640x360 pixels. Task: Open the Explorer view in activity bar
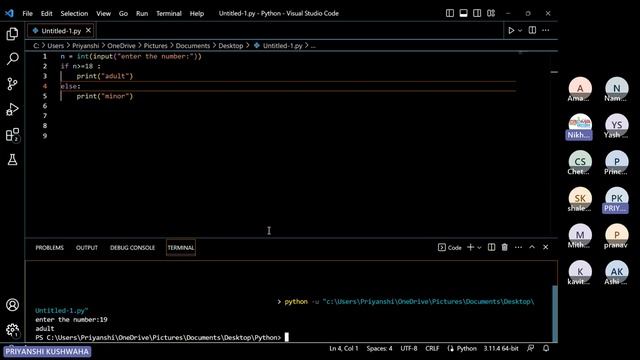[x=12, y=34]
